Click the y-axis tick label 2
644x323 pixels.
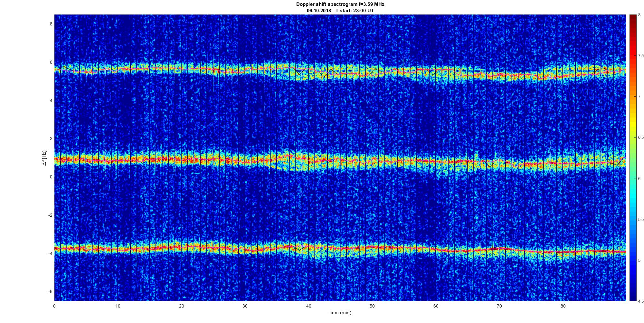click(51, 139)
